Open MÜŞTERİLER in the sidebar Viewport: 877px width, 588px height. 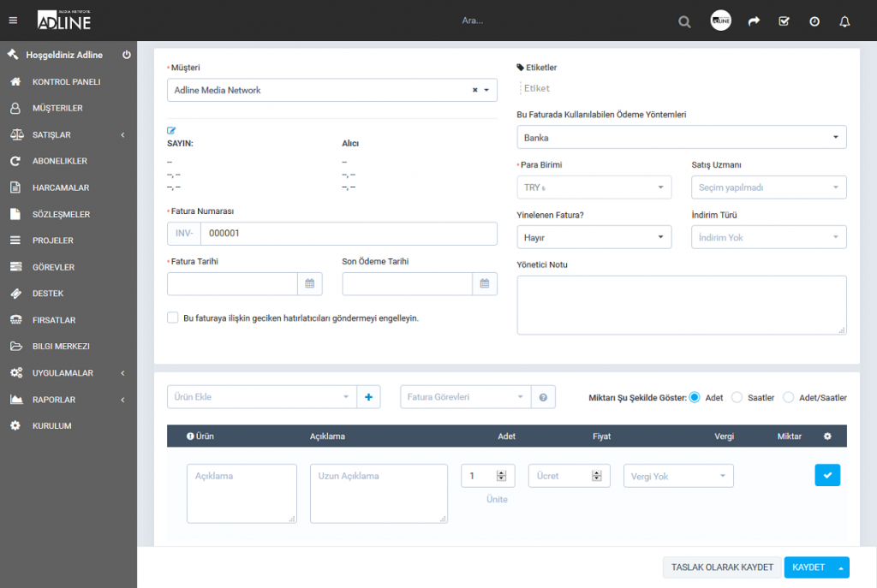57,109
